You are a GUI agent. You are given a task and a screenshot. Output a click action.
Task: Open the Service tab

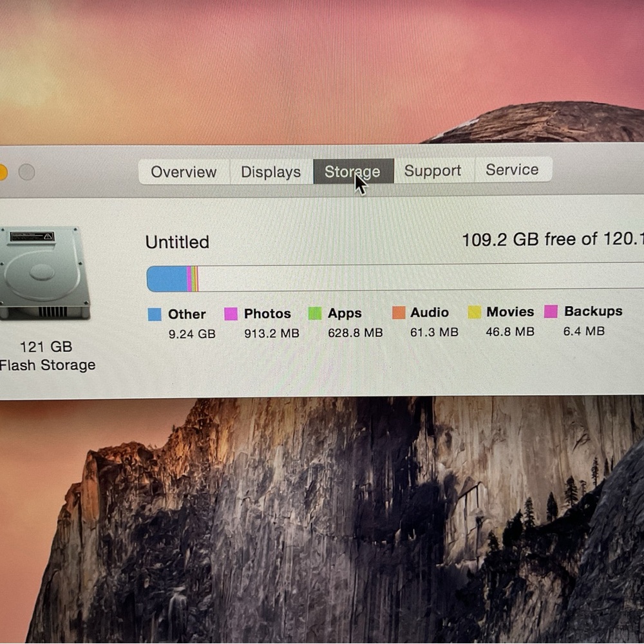[x=513, y=169]
